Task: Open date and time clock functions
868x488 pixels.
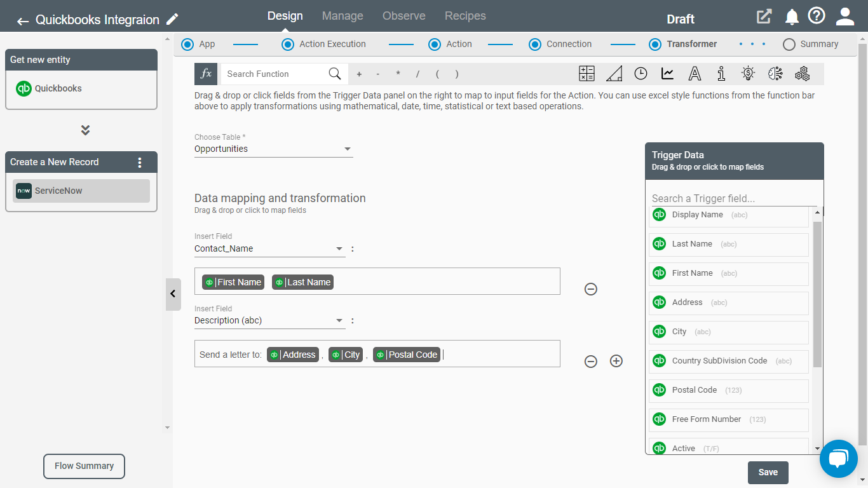Action: (641, 74)
